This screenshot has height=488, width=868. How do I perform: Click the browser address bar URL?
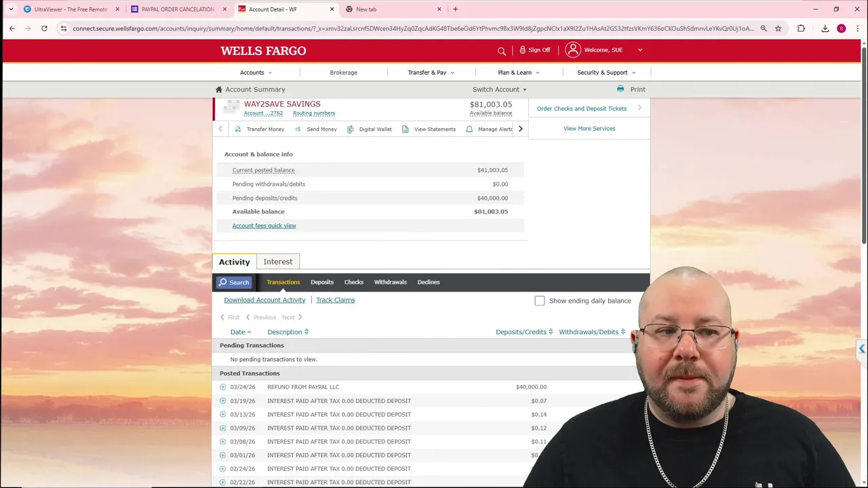pos(412,28)
